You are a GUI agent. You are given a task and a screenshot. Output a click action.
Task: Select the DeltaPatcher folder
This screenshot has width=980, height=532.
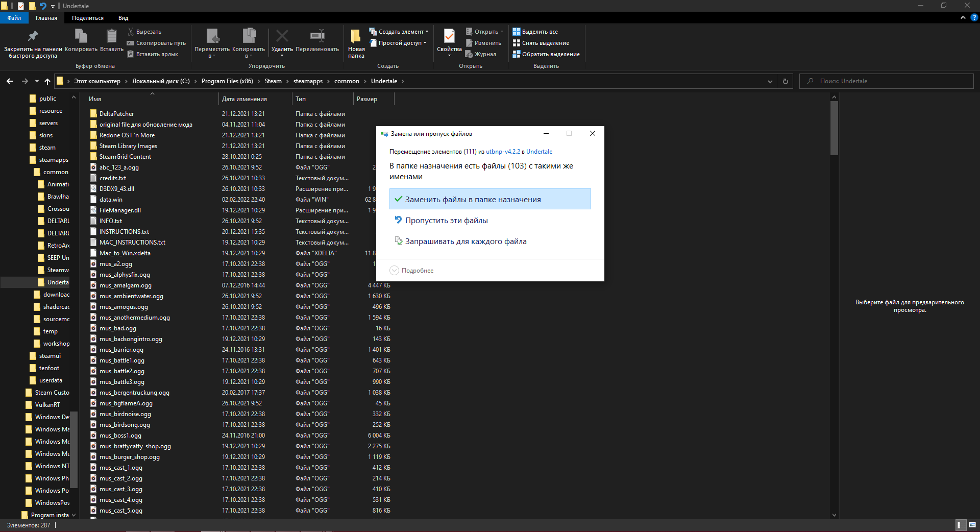point(116,114)
